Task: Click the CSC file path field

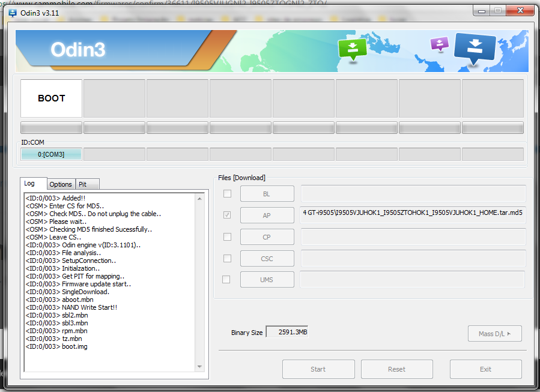Action: point(413,258)
